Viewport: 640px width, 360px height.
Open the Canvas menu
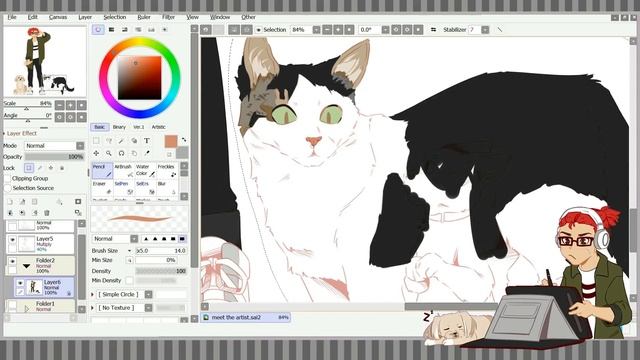[x=58, y=17]
